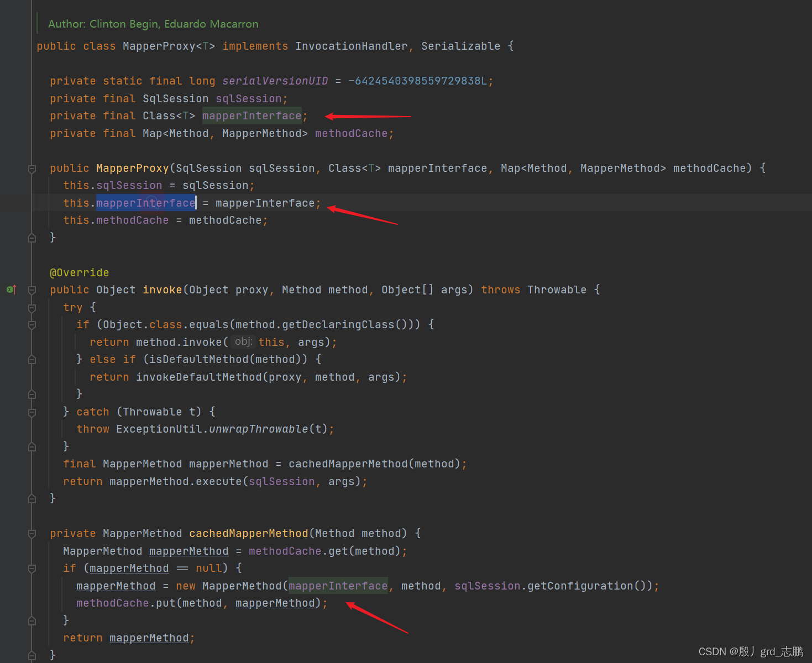The image size is (812, 663).
Task: Click the ExceptionUtil class reference
Action: [x=159, y=429]
